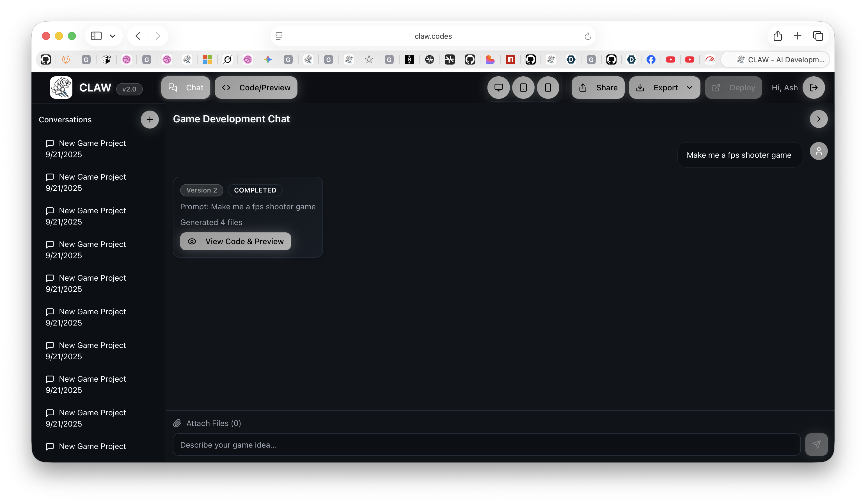Switch to mobile phone preview icon
Viewport: 866px width, 504px height.
(x=548, y=88)
